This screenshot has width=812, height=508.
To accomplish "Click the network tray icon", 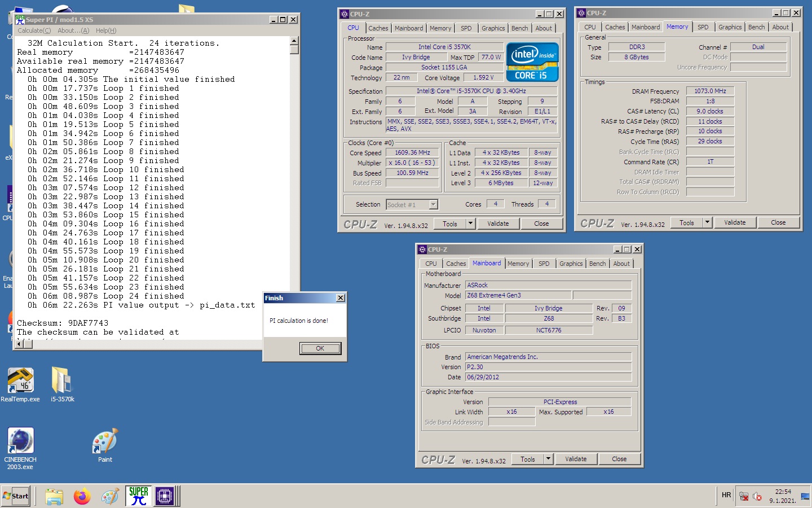I will coord(744,497).
